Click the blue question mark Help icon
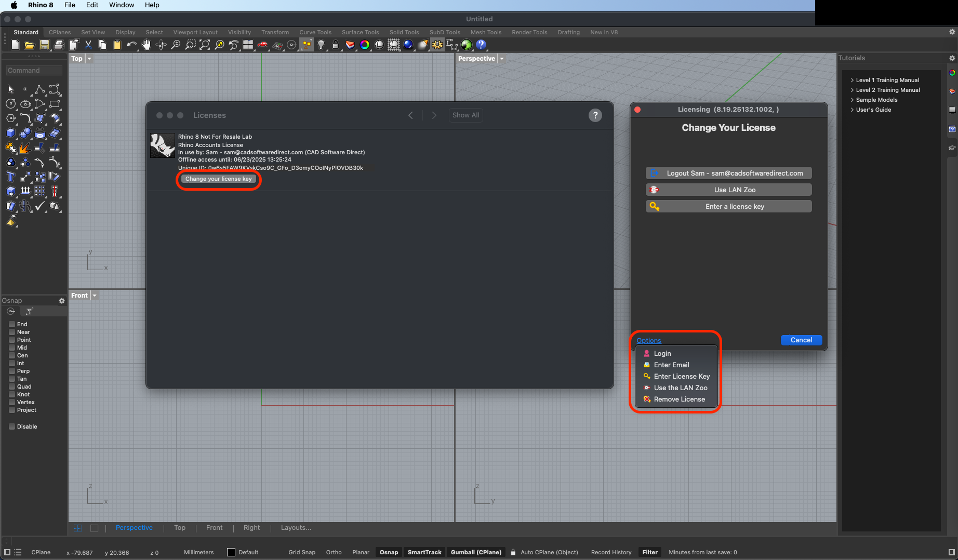958x560 pixels. tap(481, 45)
